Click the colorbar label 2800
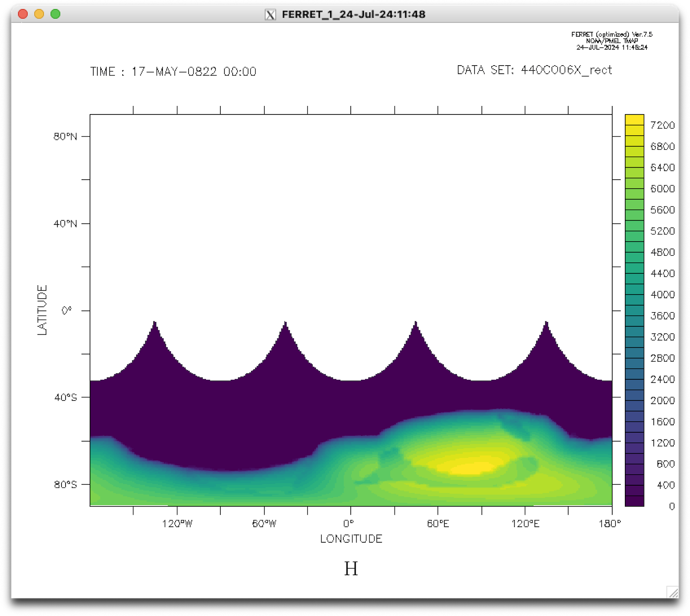The height and width of the screenshot is (616, 690). coord(662,358)
